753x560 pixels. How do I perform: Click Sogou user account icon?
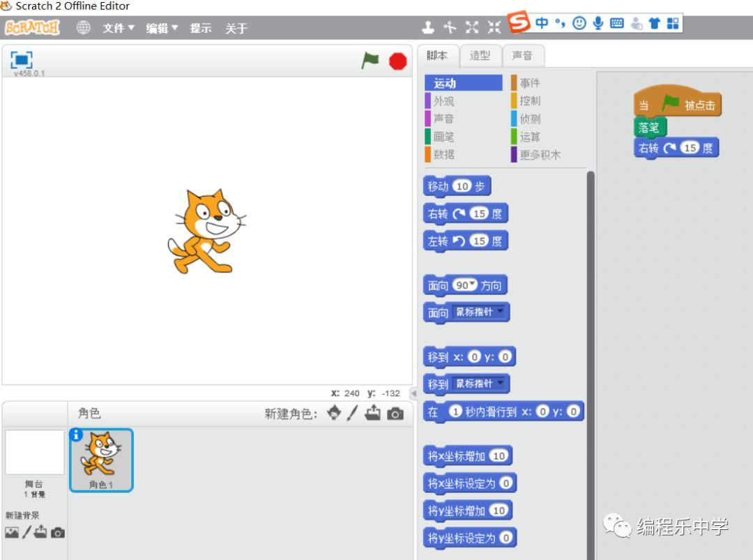(x=637, y=23)
